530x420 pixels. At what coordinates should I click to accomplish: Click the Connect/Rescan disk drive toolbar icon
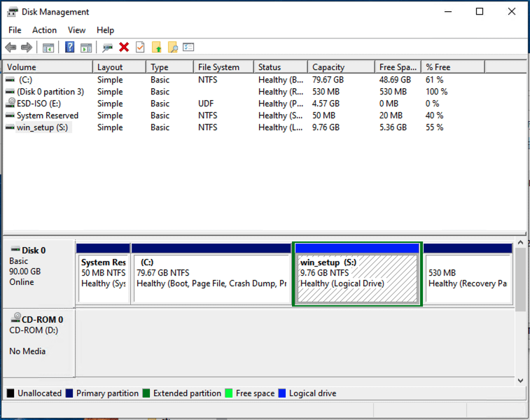tap(107, 48)
